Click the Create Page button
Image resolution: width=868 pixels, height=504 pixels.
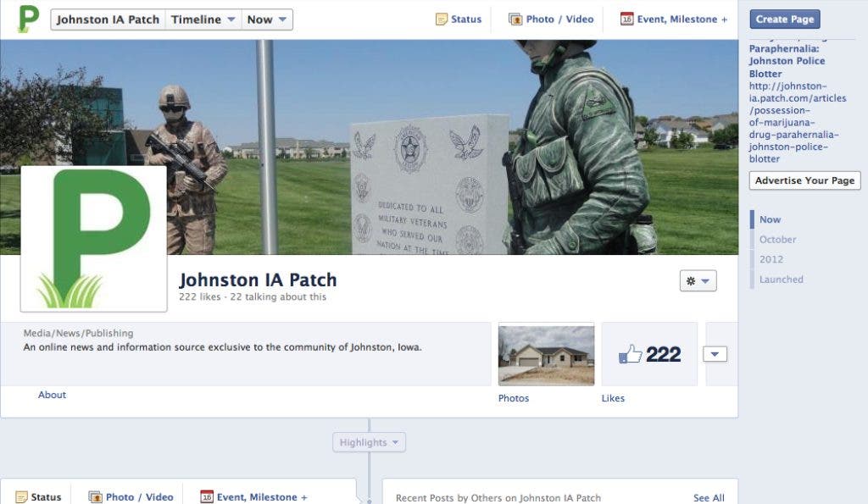(x=784, y=19)
